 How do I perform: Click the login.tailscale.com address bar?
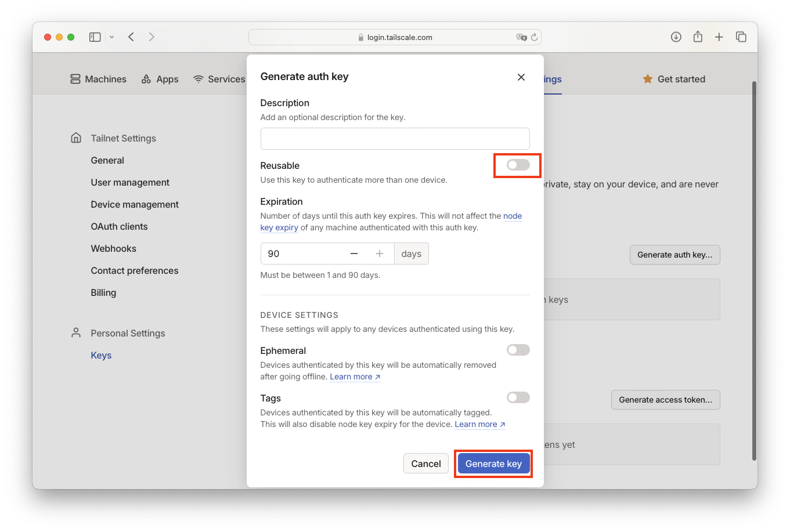click(395, 37)
